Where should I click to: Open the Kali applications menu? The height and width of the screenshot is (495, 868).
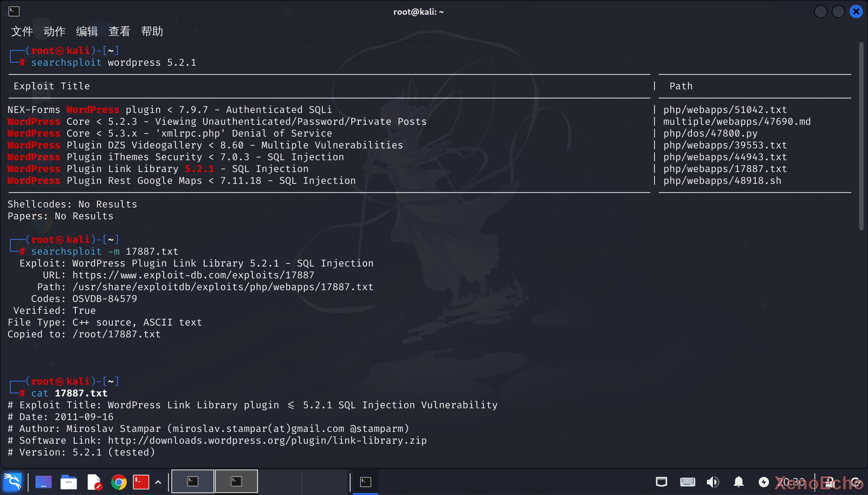coord(13,482)
